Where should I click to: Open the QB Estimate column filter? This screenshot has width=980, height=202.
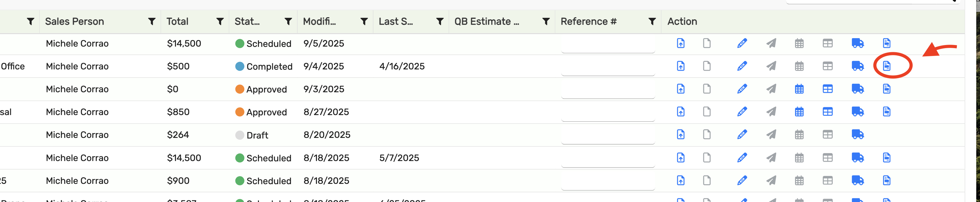(546, 21)
